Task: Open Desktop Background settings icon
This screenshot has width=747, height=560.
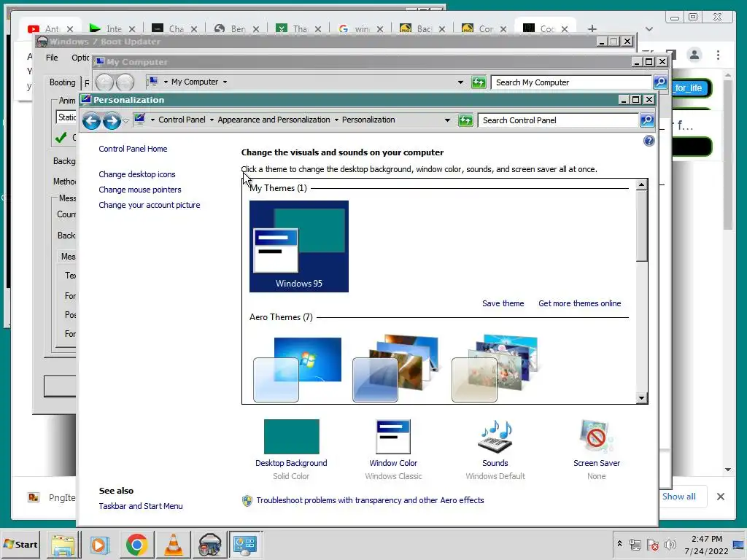Action: pos(291,437)
